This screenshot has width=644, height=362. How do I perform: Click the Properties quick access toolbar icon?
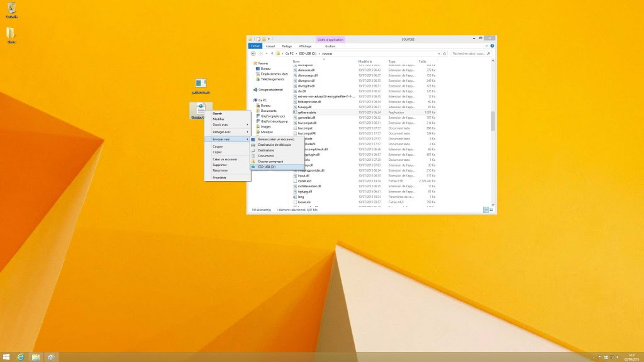click(x=258, y=40)
